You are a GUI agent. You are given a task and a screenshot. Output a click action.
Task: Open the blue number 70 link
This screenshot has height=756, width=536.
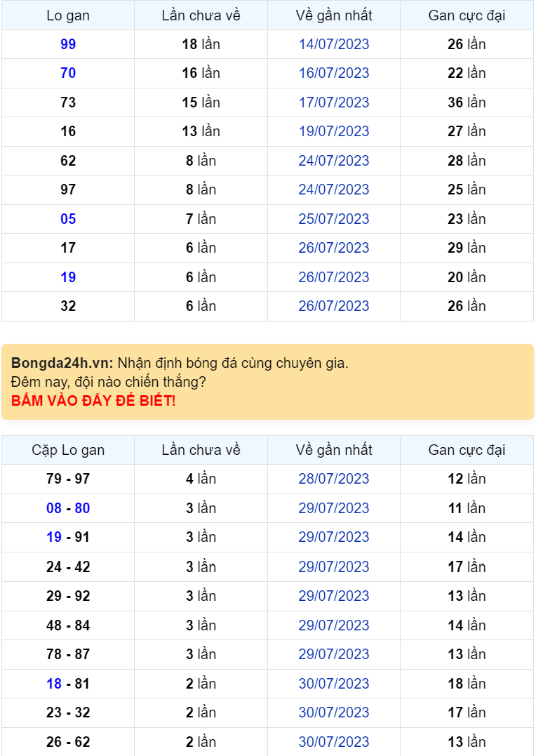68,73
